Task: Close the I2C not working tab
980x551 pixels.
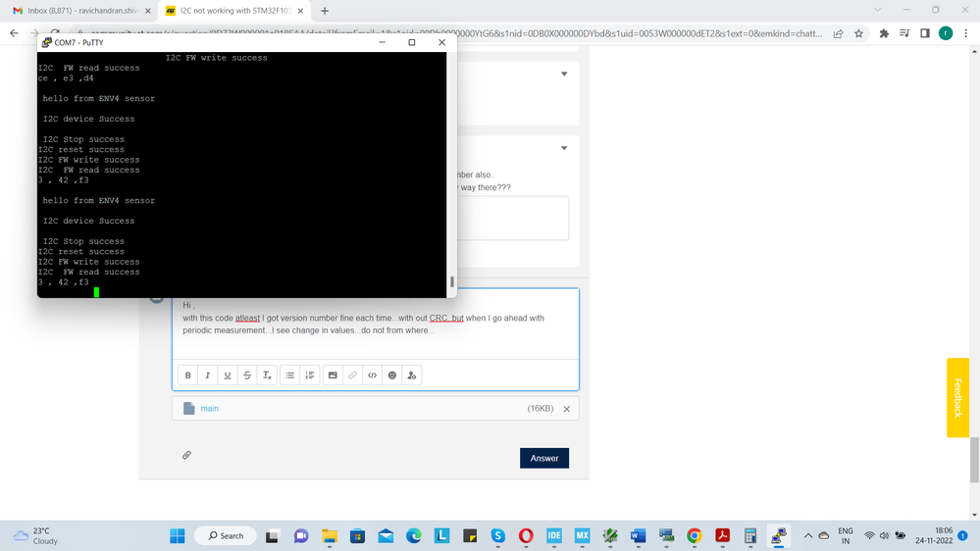Action: point(300,11)
